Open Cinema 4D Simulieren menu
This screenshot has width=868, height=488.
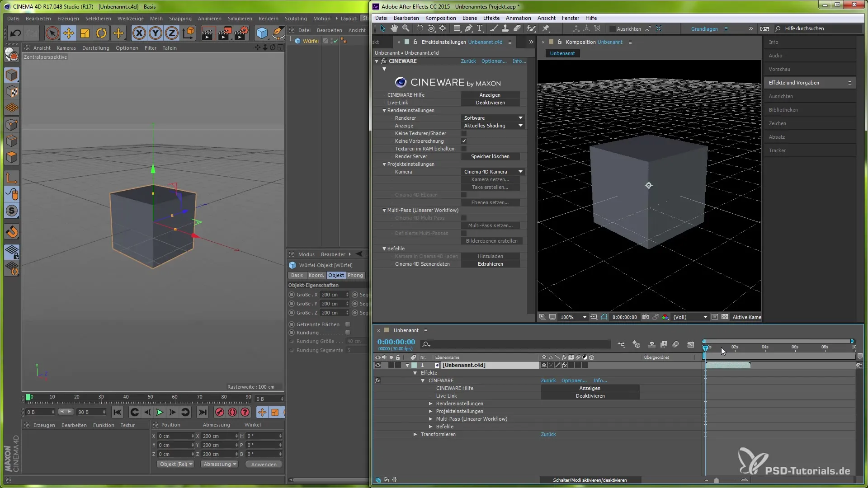pos(240,19)
